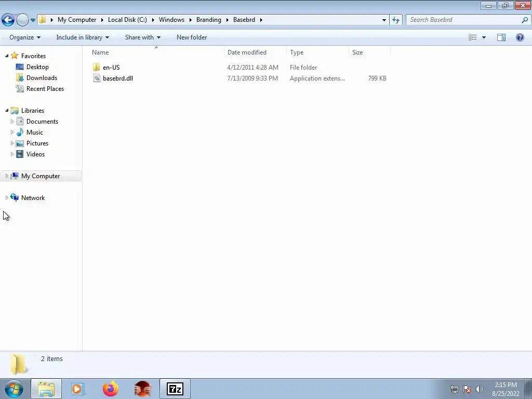Click the Forward navigation arrow button
This screenshot has width=532, height=399.
tap(22, 20)
